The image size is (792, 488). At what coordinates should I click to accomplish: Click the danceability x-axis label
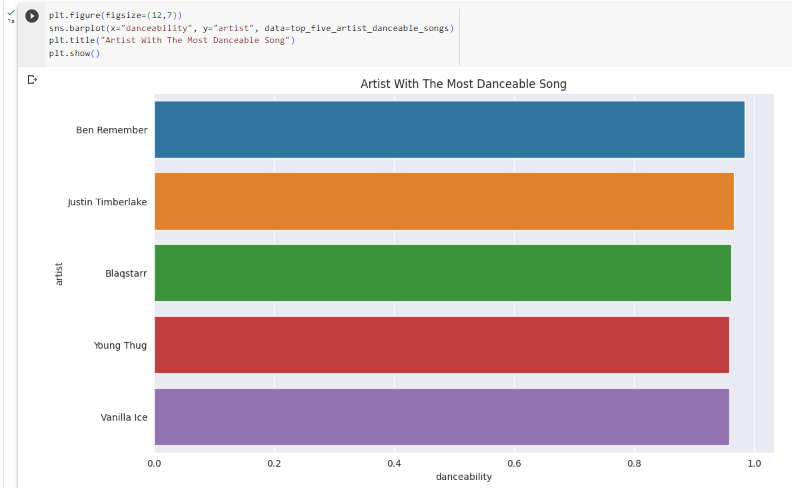(x=464, y=476)
